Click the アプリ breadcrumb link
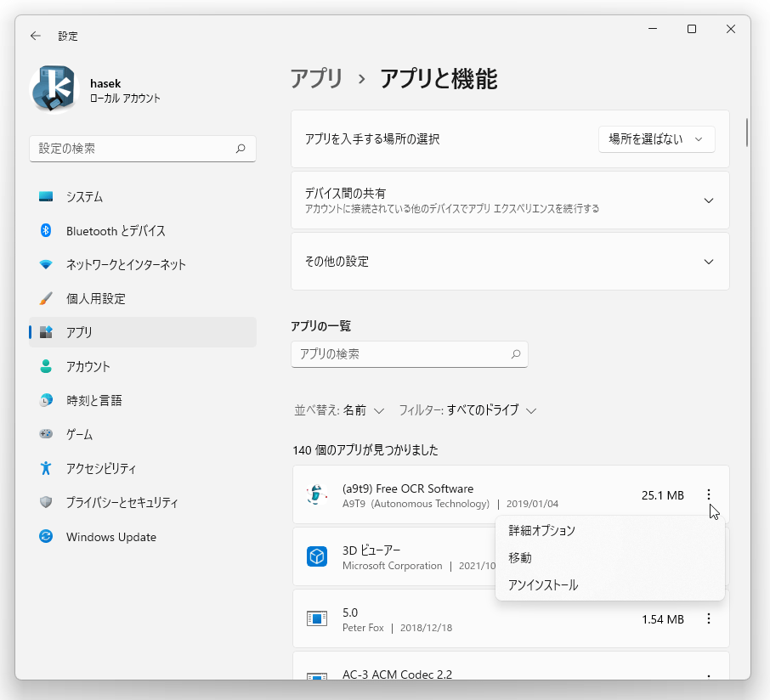The width and height of the screenshot is (770, 700). (316, 78)
